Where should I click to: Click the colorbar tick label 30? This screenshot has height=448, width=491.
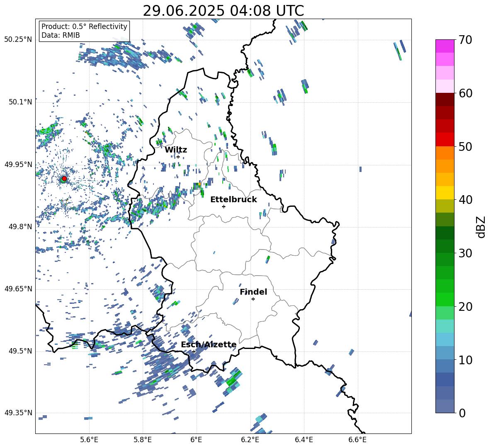click(465, 253)
